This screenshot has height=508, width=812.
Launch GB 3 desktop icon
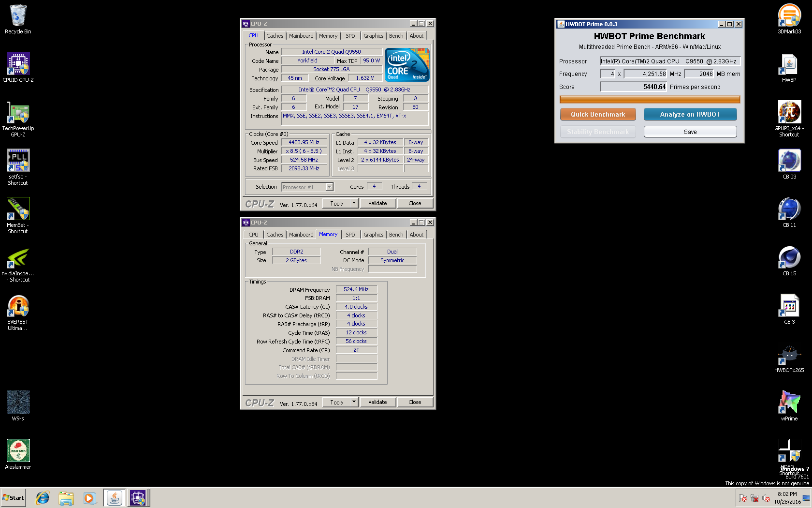(789, 310)
